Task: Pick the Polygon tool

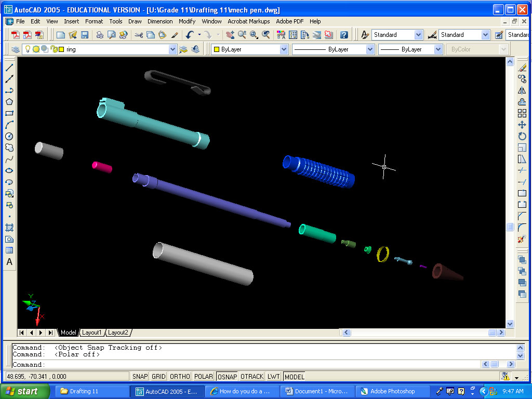Action: (9, 102)
